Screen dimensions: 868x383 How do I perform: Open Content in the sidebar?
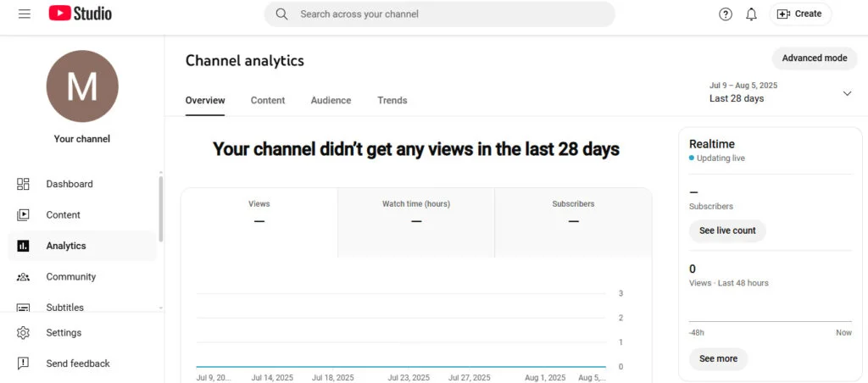click(x=82, y=214)
